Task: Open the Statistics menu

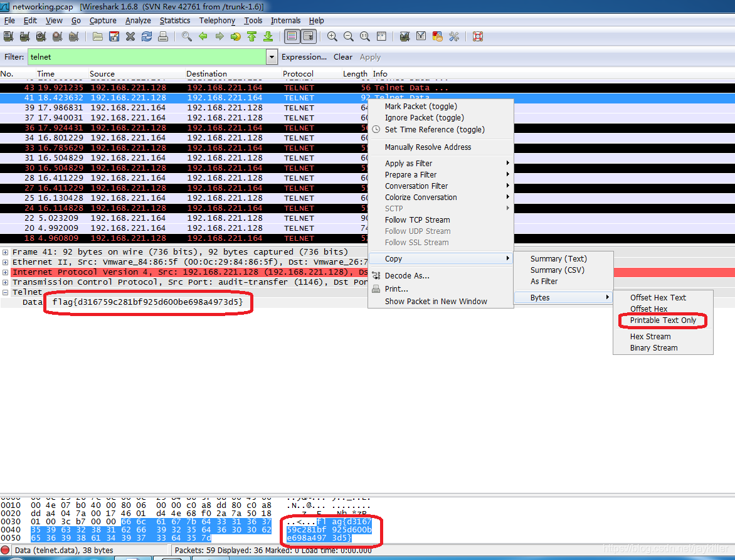Action: pyautogui.click(x=174, y=20)
